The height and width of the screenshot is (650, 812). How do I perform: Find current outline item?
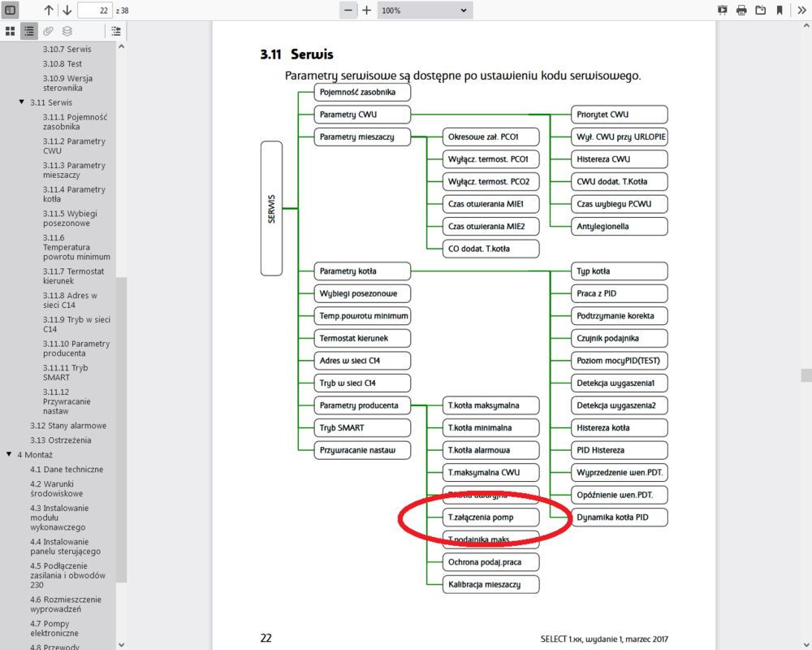point(116,31)
